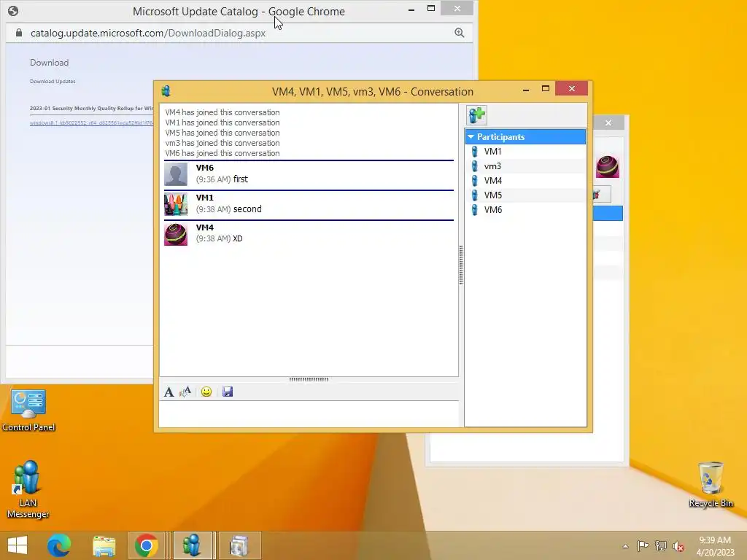This screenshot has height=560, width=747.
Task: Select VM1 in the Participants list
Action: pos(525,152)
